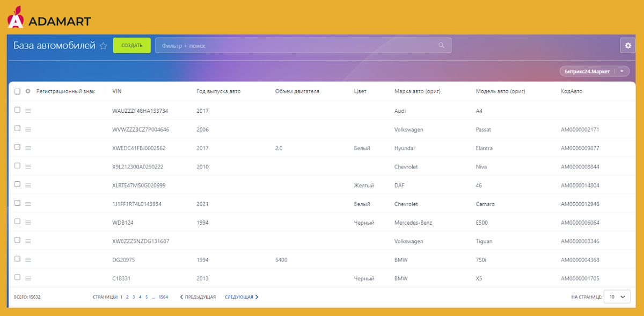Expand the Битрикс24.Маркет dropdown arrow
The height and width of the screenshot is (316, 644).
(622, 71)
